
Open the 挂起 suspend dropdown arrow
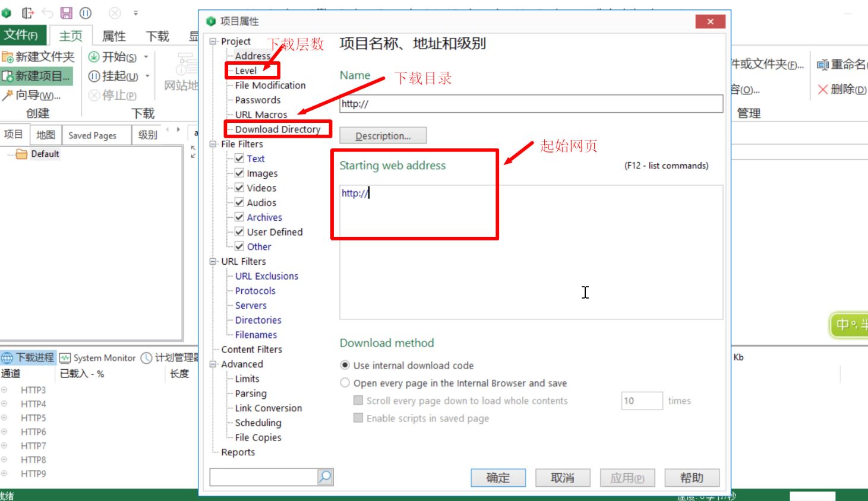click(147, 76)
